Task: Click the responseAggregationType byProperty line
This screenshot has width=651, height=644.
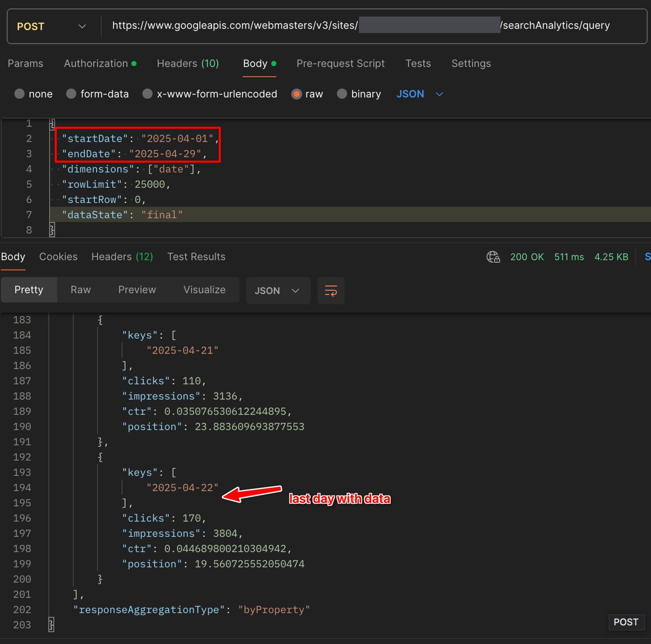Action: (x=192, y=609)
